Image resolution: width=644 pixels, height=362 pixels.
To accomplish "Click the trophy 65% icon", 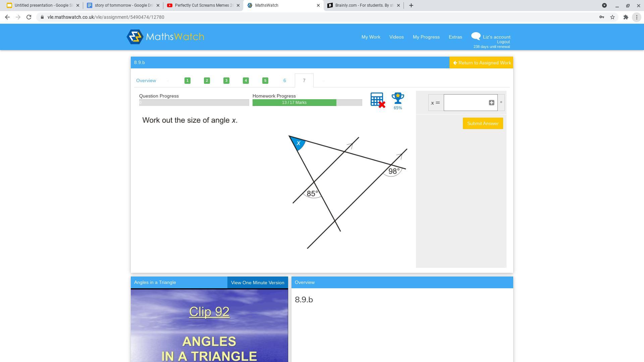I will click(398, 101).
